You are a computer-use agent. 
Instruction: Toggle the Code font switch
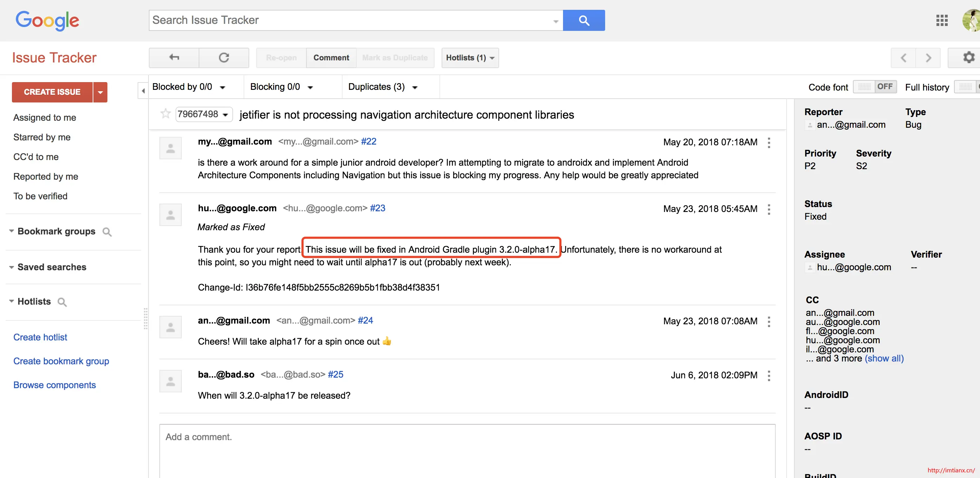[x=875, y=87]
